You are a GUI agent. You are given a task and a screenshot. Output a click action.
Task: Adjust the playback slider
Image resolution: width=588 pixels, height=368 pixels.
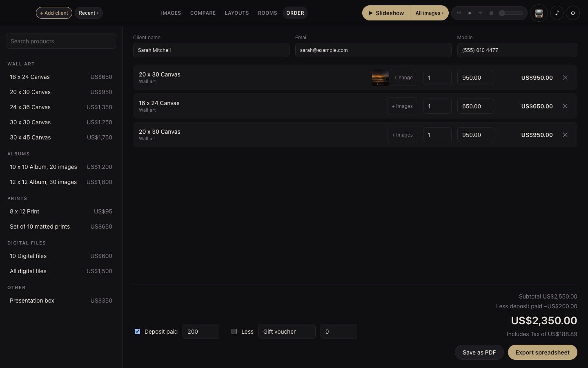click(511, 13)
